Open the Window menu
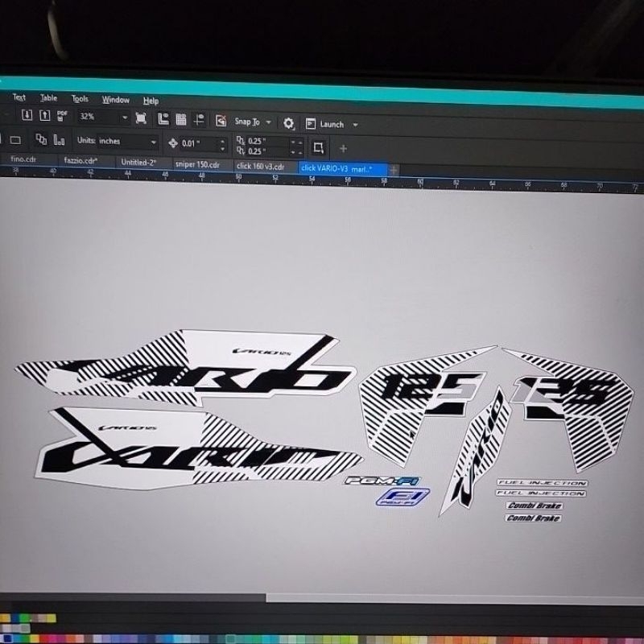The width and height of the screenshot is (644, 644). (x=115, y=100)
